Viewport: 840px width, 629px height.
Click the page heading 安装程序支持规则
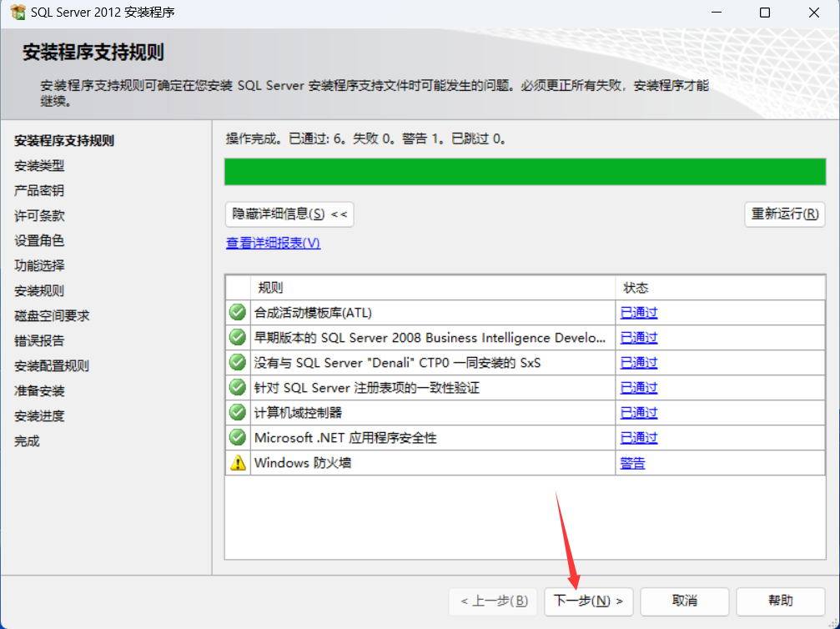(93, 53)
